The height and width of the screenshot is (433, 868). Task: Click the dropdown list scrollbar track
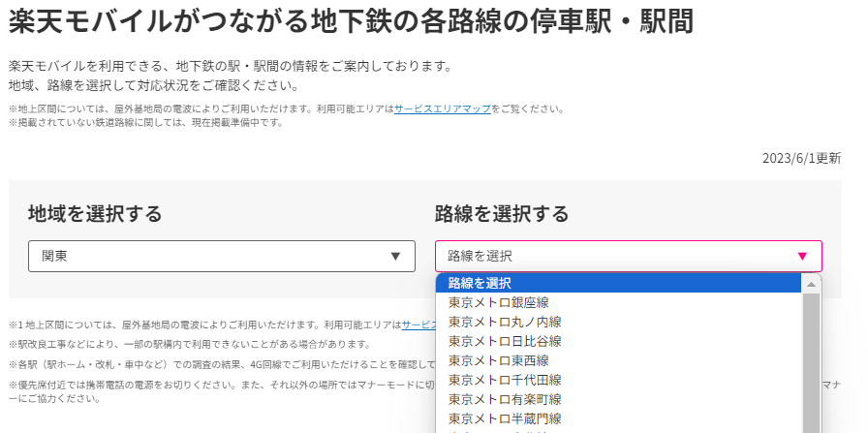[x=812, y=363]
